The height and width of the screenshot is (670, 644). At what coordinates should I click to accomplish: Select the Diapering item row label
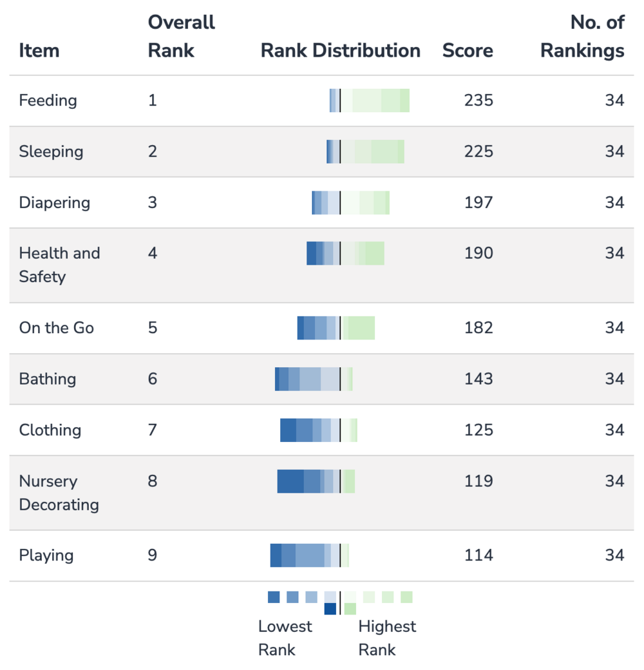click(55, 202)
